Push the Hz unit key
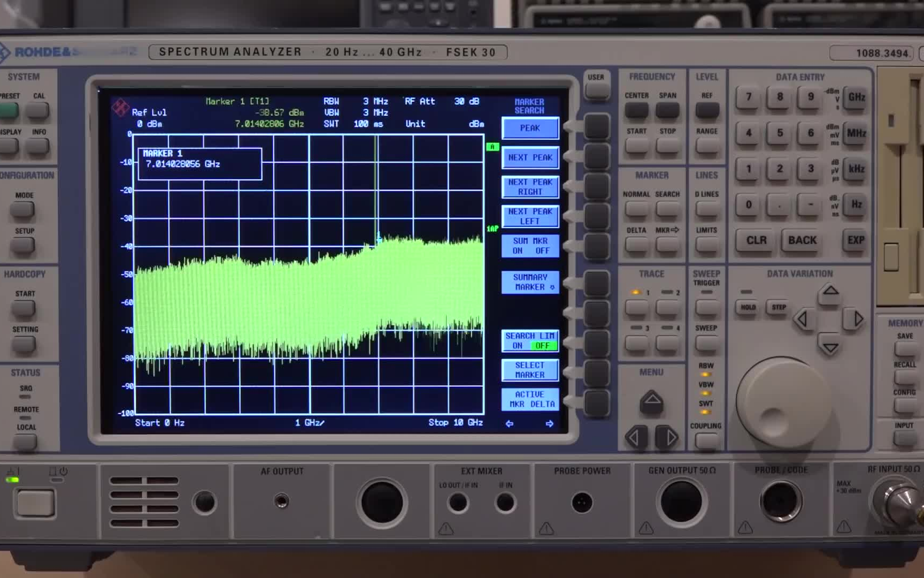 856,205
